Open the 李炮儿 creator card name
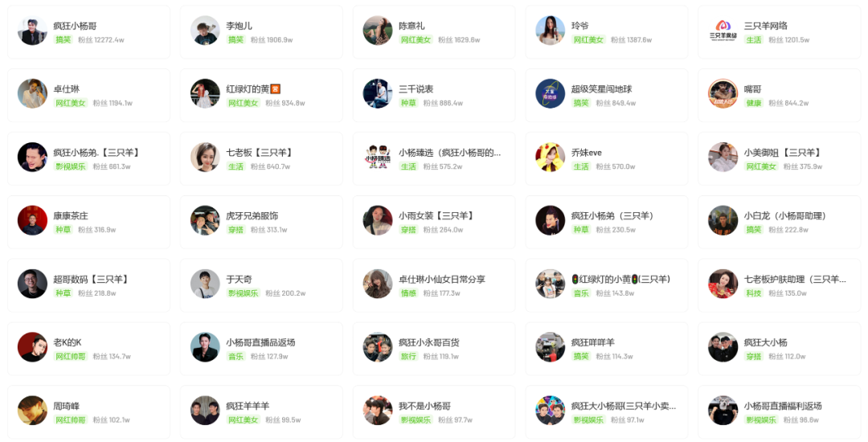The height and width of the screenshot is (442, 868). tap(240, 26)
